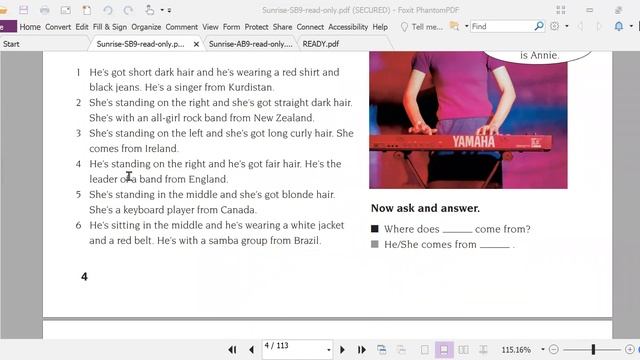
Task: Click the ribbon display options icon in title bar
Action: [x=561, y=10]
